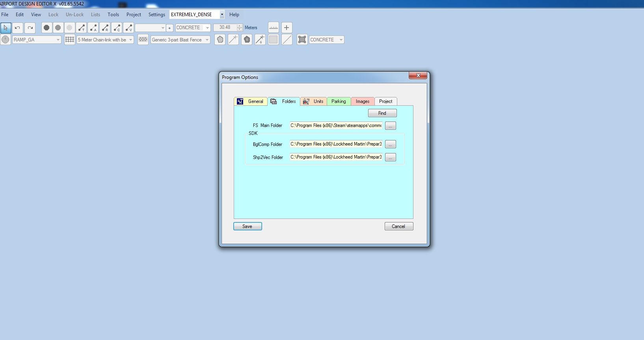Select the link tool labeled A

93,28
